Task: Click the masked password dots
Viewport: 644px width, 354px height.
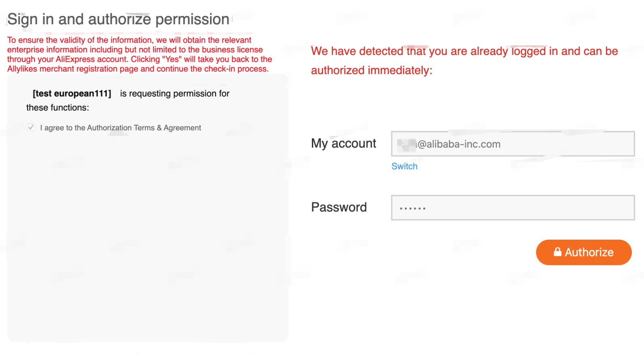Action: [x=412, y=209]
